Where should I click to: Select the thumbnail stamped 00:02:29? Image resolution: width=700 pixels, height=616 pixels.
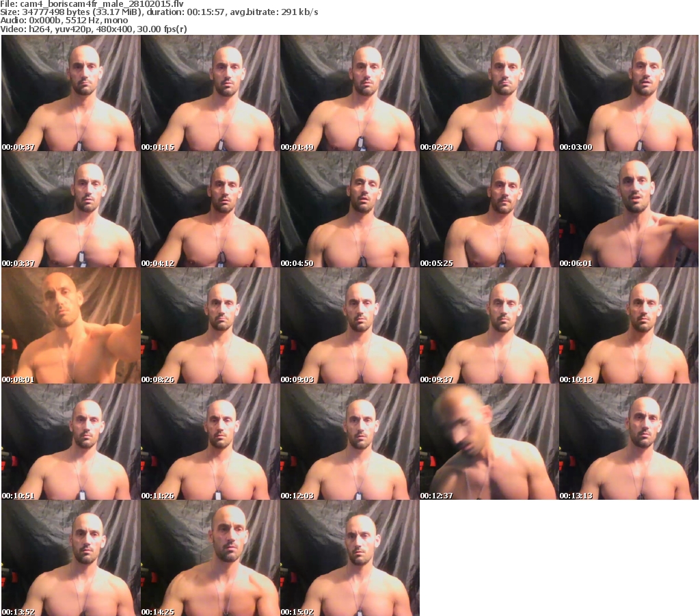pos(489,93)
